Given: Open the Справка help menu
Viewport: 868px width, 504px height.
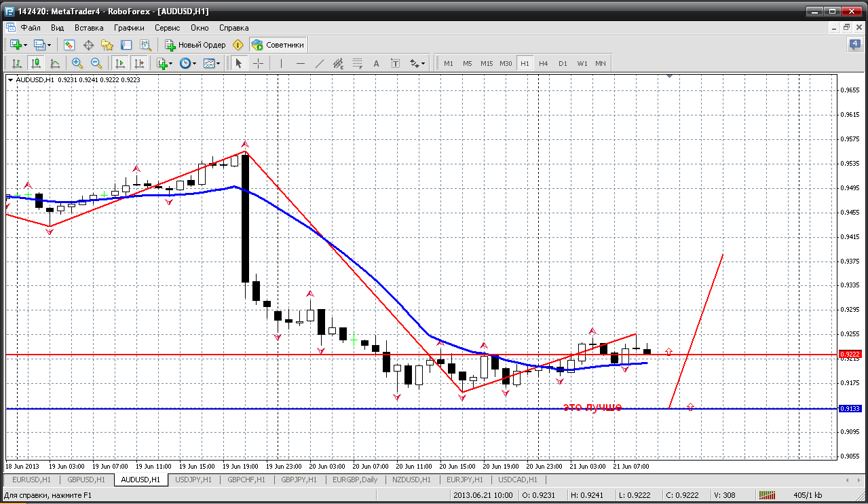Looking at the screenshot, I should (x=234, y=28).
